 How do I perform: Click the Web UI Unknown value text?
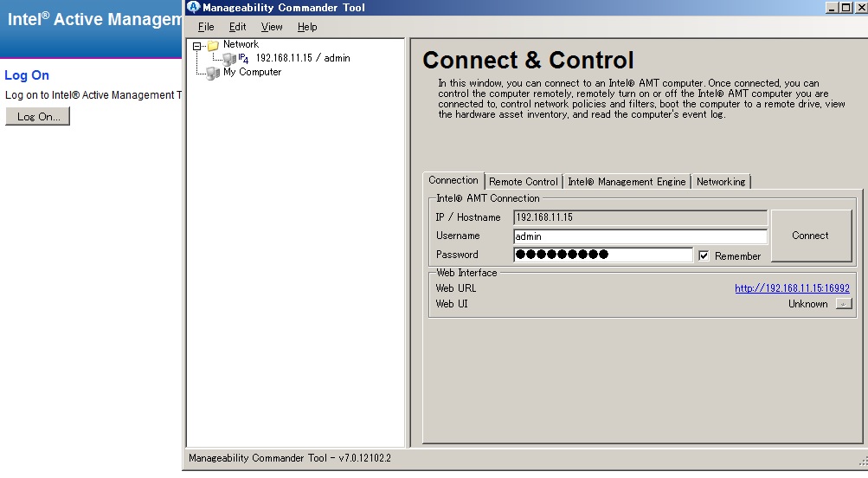click(807, 304)
